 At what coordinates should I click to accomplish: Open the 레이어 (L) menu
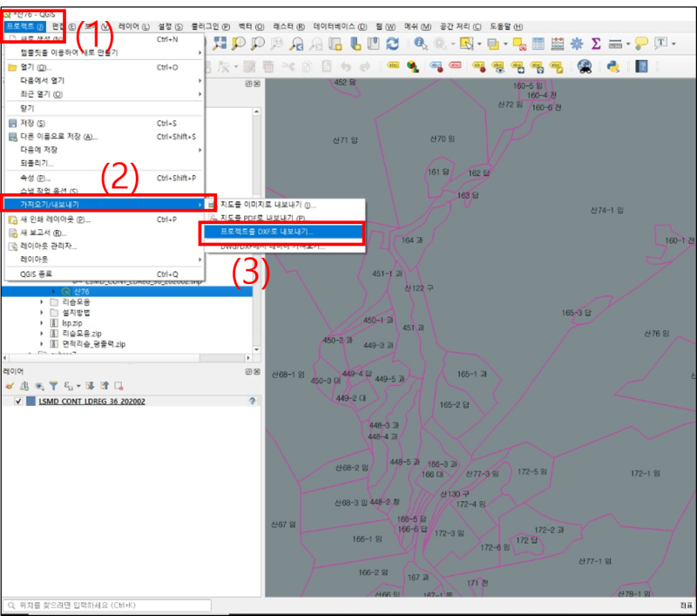[x=134, y=27]
